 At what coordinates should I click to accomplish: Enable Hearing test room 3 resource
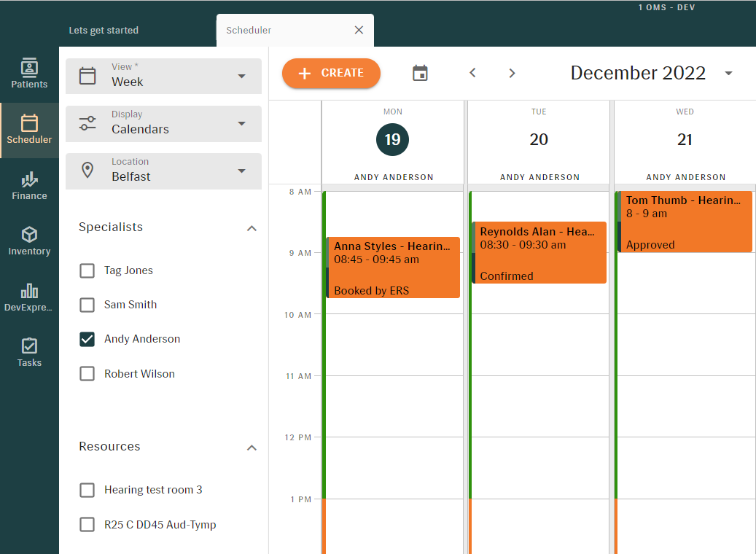pos(87,490)
